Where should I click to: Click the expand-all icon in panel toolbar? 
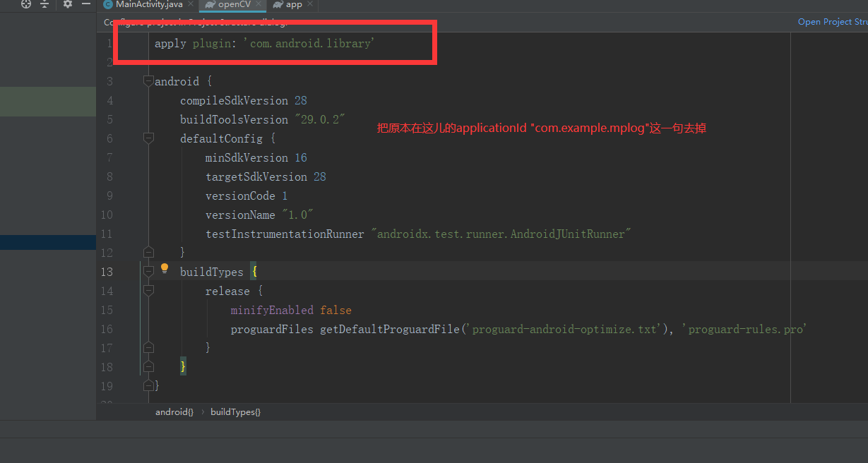[44, 5]
